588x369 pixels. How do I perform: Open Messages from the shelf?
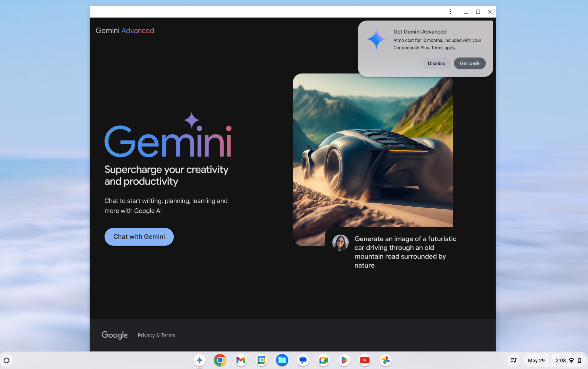[303, 360]
